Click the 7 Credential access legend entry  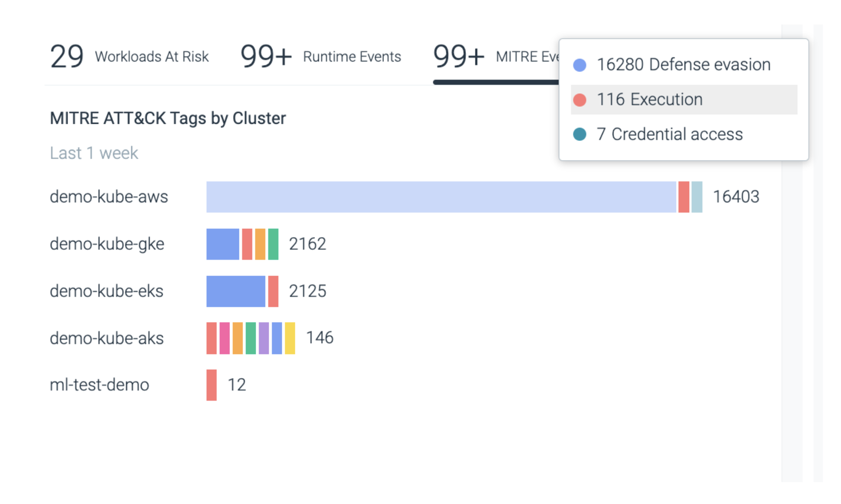coord(670,134)
